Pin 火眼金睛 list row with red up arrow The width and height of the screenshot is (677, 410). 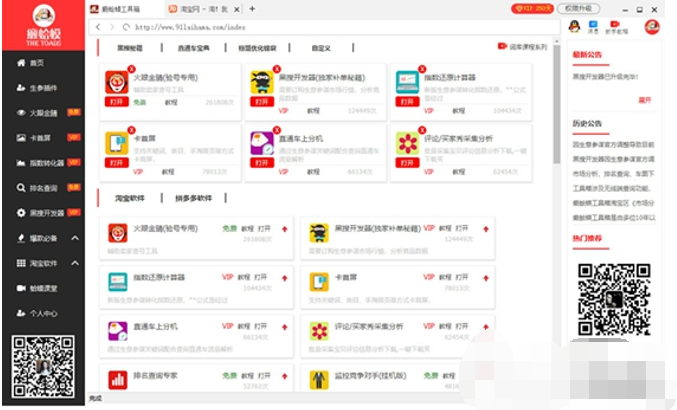coord(285,229)
